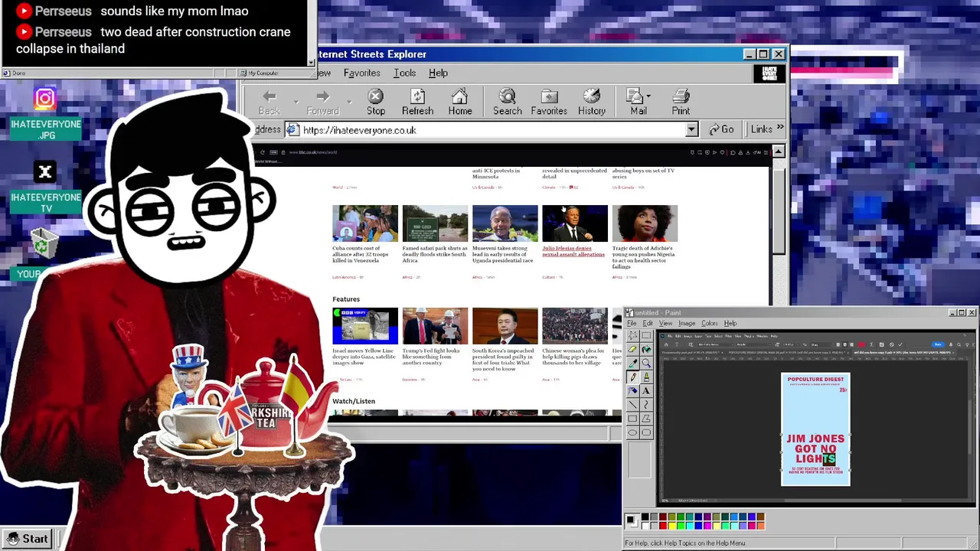Click the Trump's Fed fight story thumbnail
Screen dimensions: 980x551
point(435,325)
